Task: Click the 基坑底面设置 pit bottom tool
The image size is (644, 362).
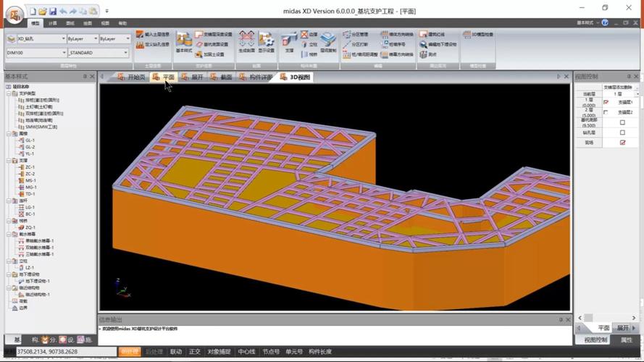Action: click(212, 44)
